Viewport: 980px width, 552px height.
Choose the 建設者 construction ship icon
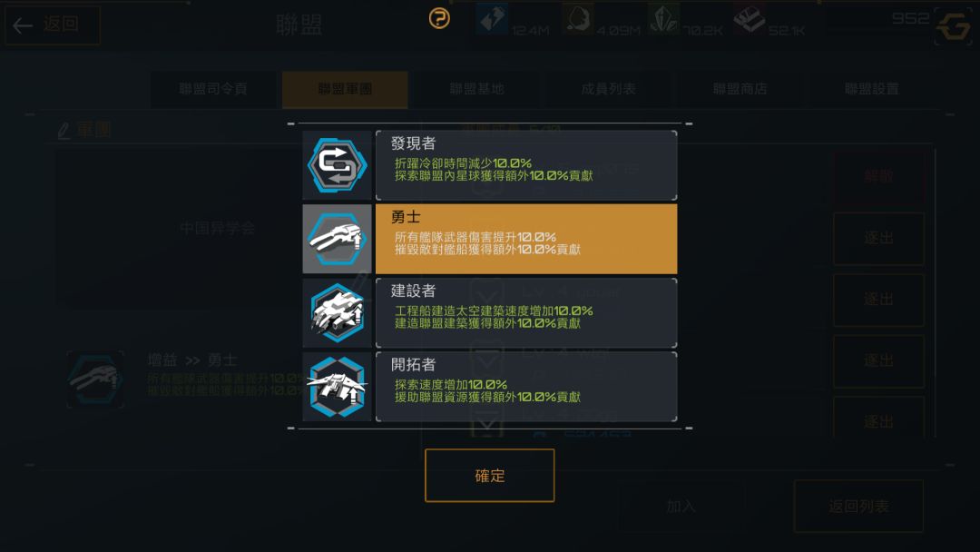(337, 312)
